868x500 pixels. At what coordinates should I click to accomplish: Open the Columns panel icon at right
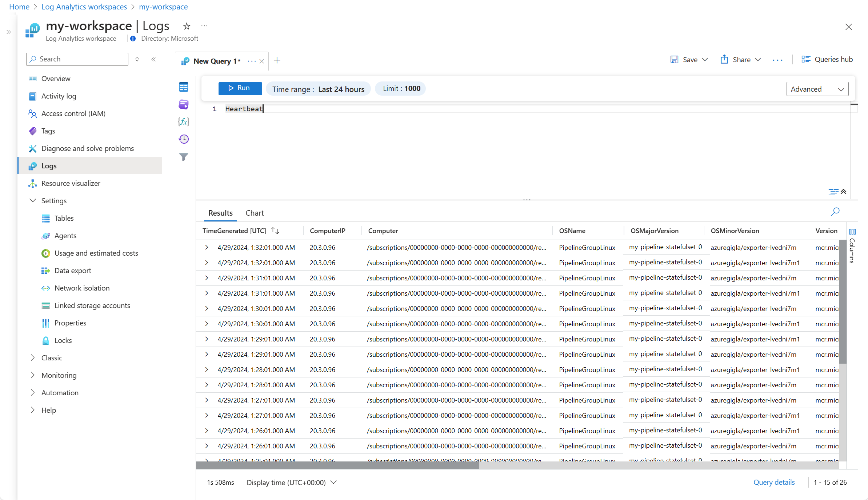[x=852, y=232]
